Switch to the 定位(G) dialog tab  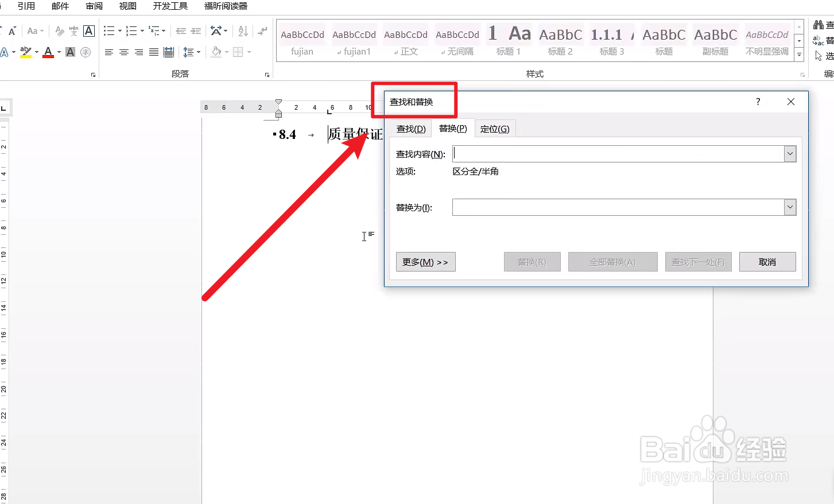(495, 129)
